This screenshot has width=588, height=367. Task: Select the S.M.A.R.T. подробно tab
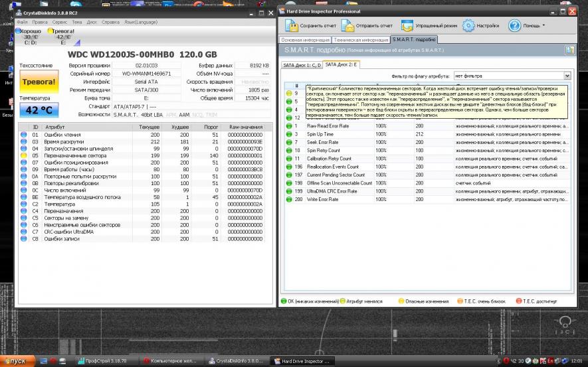(x=414, y=39)
